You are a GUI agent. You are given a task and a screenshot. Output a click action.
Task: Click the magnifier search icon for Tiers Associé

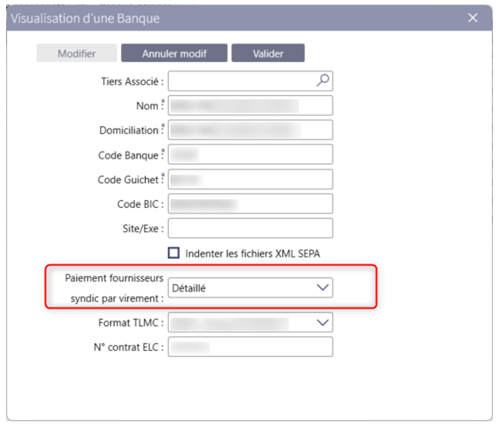[323, 81]
